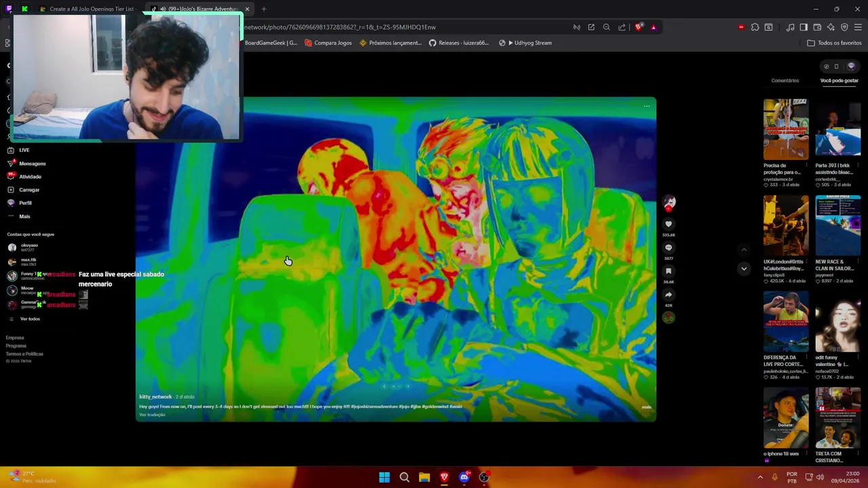The image size is (868, 488).
Task: Switch to Comentários tab
Action: (x=785, y=81)
